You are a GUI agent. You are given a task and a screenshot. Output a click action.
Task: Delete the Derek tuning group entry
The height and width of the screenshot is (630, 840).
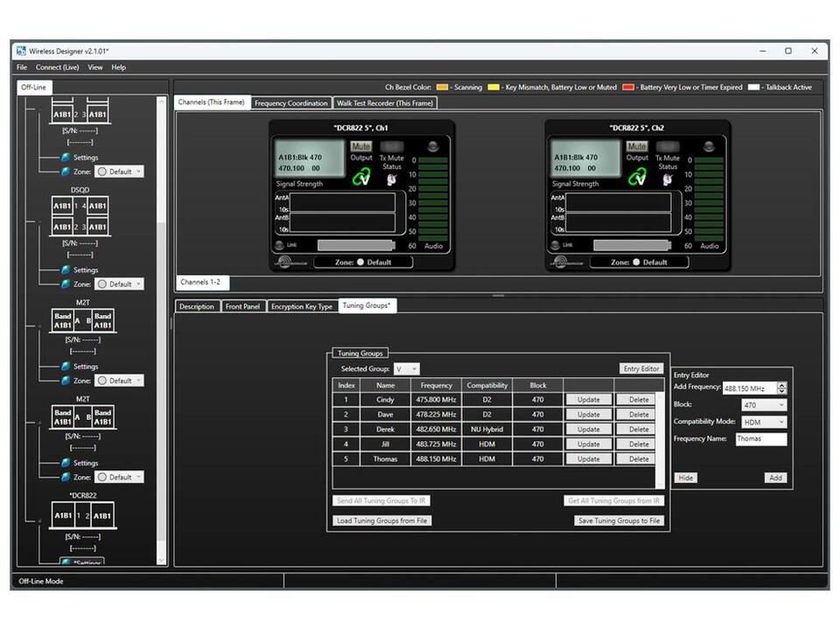point(639,430)
